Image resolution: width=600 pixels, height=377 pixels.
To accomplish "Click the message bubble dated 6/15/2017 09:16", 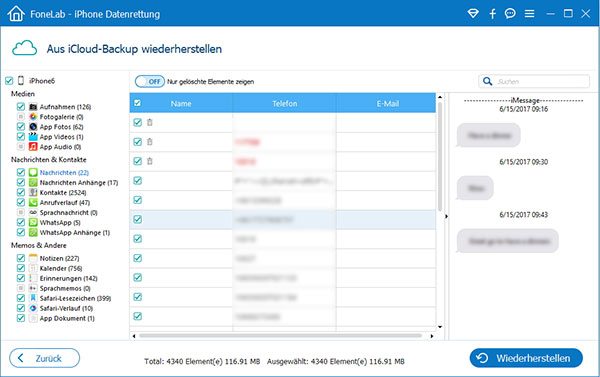I will coord(489,135).
